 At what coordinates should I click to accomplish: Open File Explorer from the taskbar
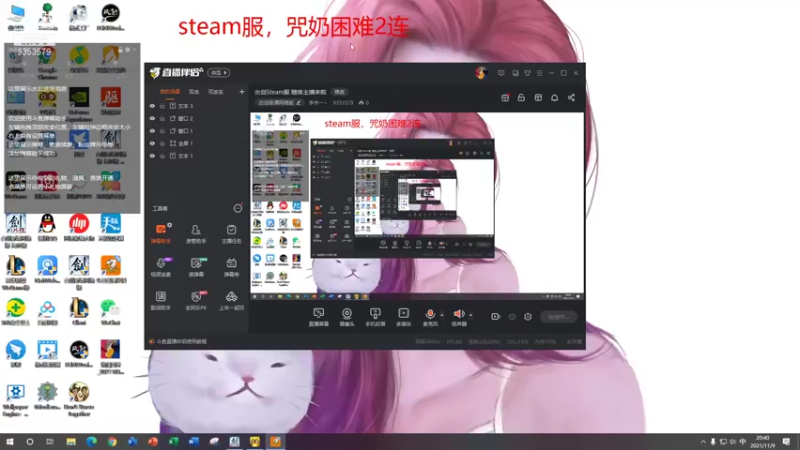pyautogui.click(x=71, y=441)
